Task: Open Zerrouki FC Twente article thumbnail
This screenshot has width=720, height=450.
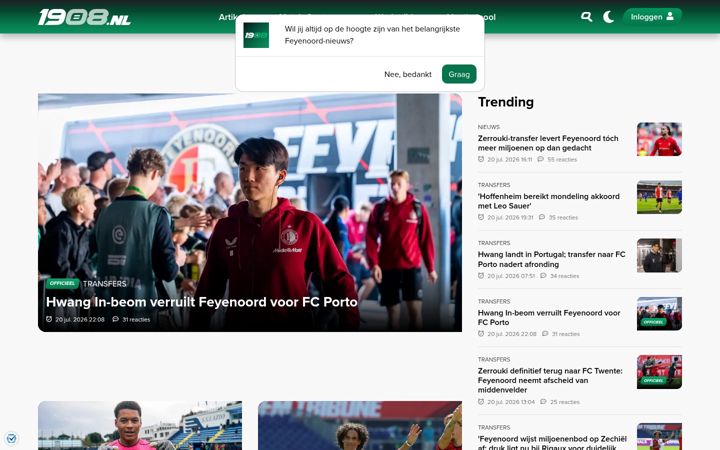Action: (x=659, y=372)
